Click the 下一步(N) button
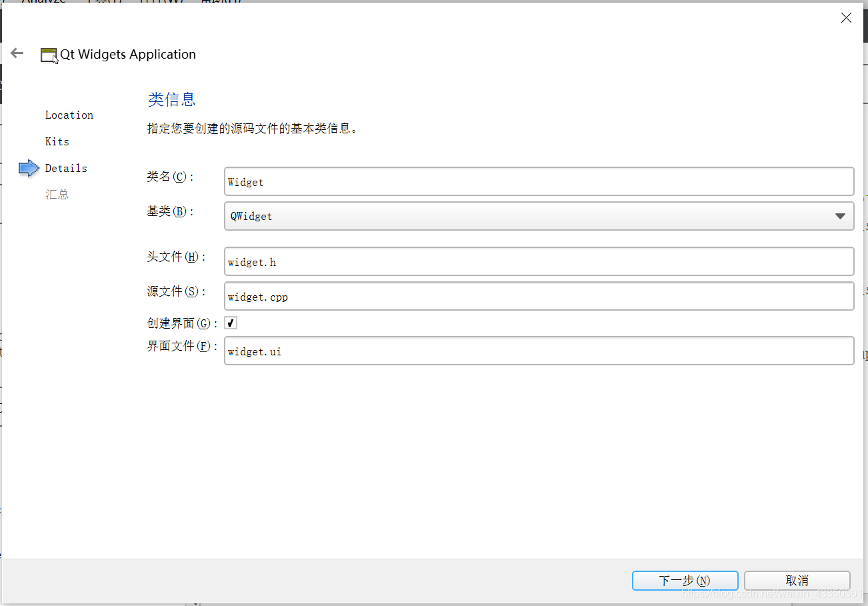The width and height of the screenshot is (868, 606). 685,581
